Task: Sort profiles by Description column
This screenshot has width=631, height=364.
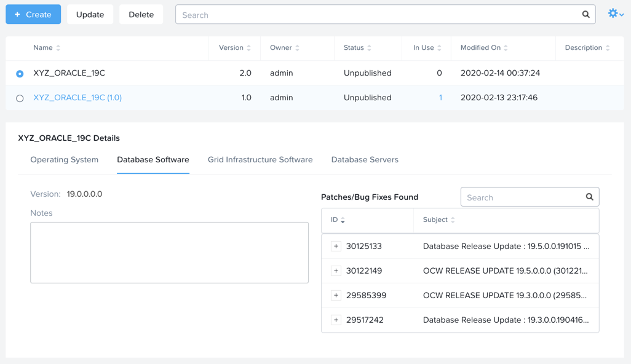Action: click(x=587, y=47)
